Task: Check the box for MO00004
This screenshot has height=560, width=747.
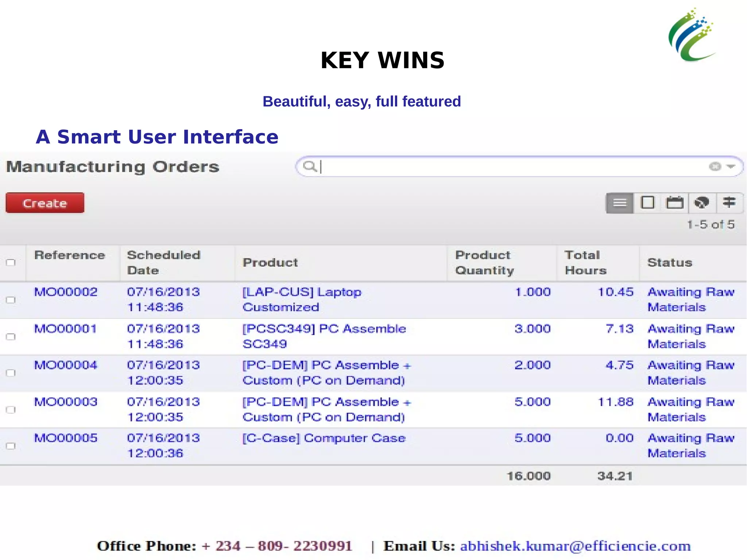Action: click(11, 373)
